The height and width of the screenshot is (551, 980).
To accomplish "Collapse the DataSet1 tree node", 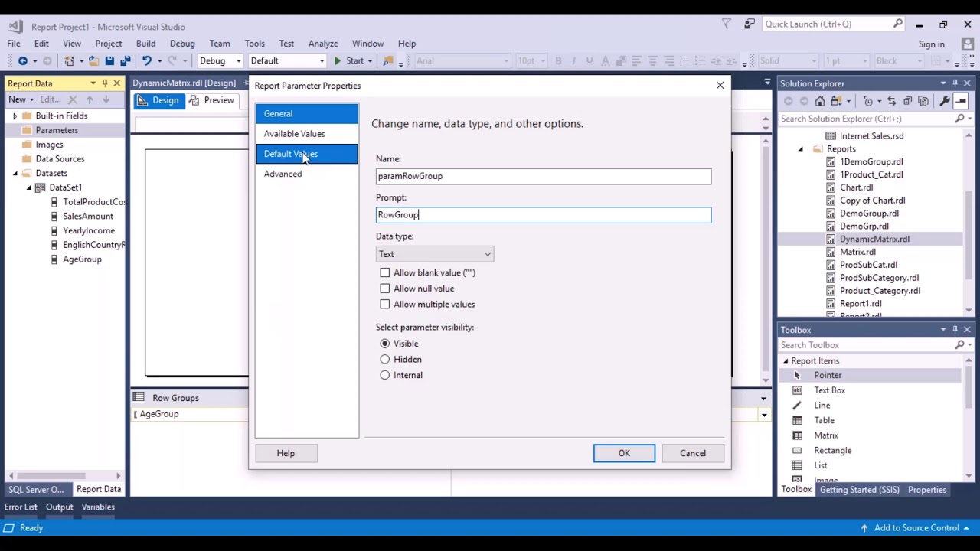I will click(29, 187).
